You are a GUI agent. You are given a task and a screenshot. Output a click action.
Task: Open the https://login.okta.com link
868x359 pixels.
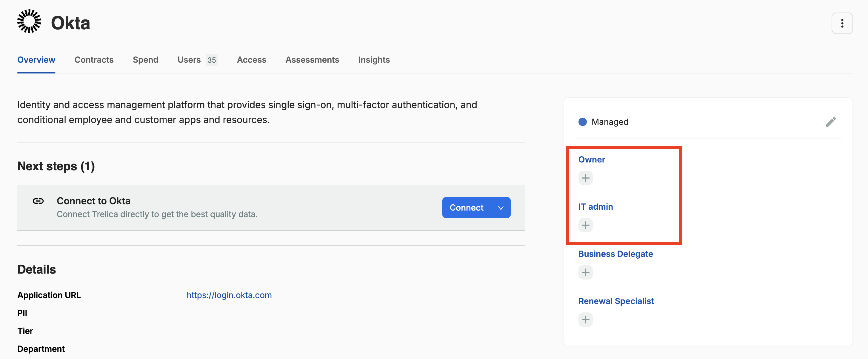click(x=229, y=295)
